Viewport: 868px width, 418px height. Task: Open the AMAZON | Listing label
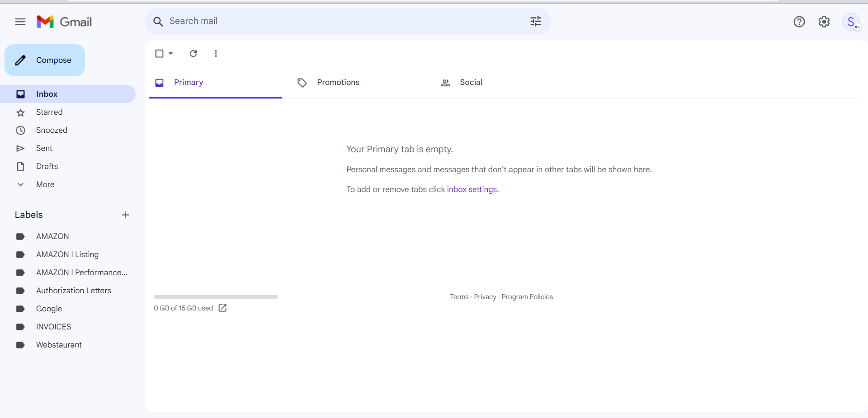(68, 254)
